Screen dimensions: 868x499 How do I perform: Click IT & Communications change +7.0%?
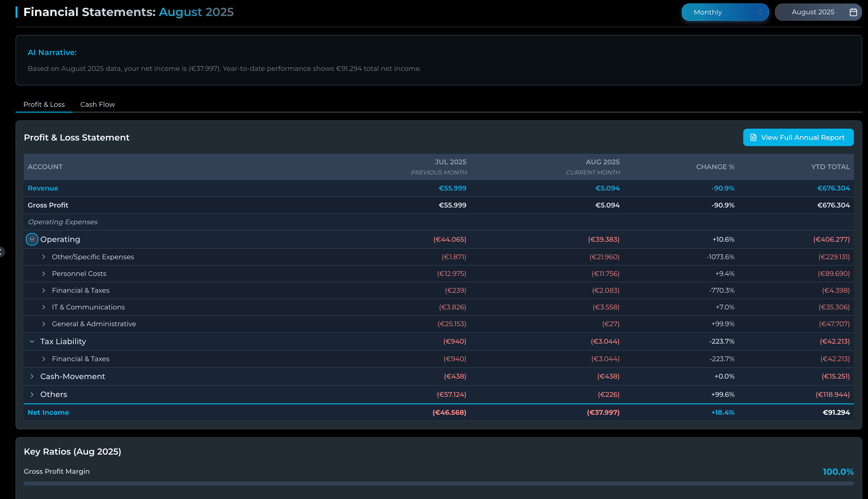coord(725,307)
